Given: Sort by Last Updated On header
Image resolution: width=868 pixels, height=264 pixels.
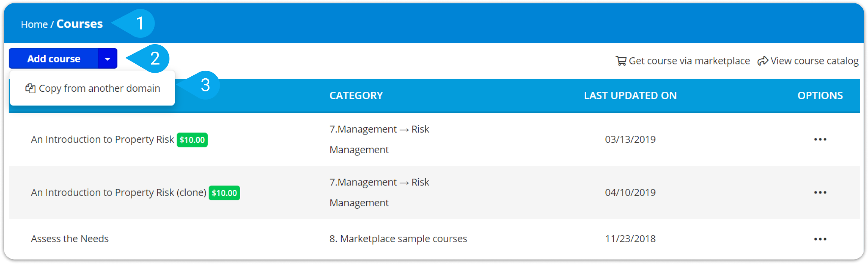Looking at the screenshot, I should (630, 95).
